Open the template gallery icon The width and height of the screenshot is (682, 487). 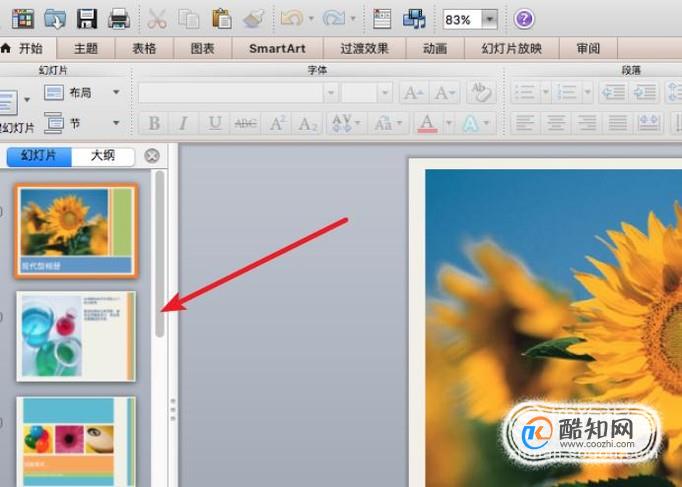coord(23,19)
